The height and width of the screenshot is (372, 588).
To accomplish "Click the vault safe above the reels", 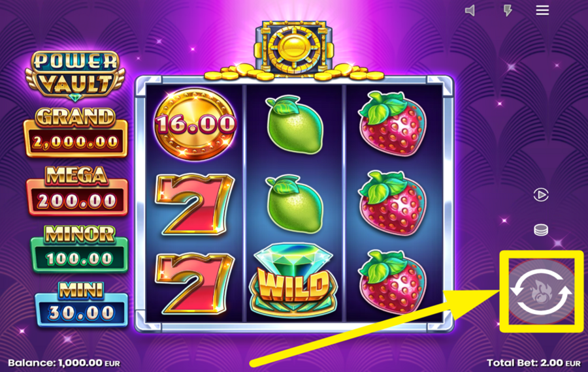I will [x=293, y=48].
